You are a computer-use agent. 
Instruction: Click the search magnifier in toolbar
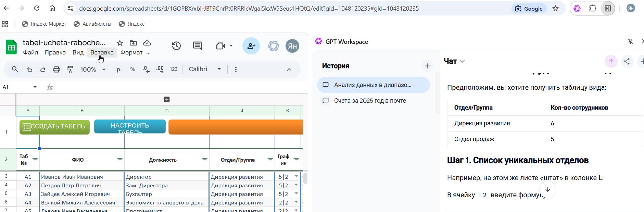[15, 70]
